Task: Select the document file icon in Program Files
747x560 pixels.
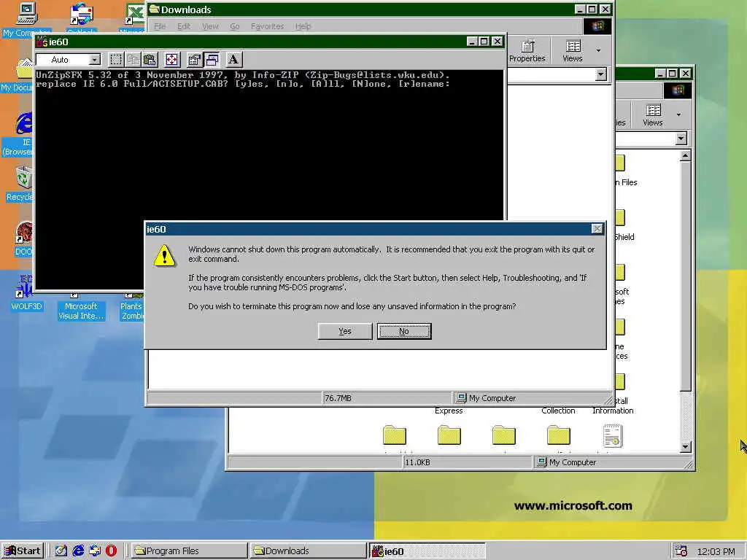Action: point(613,436)
